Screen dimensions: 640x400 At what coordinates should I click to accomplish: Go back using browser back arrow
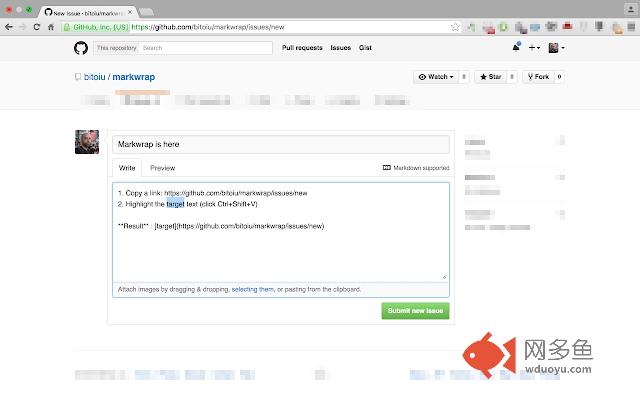point(9,27)
